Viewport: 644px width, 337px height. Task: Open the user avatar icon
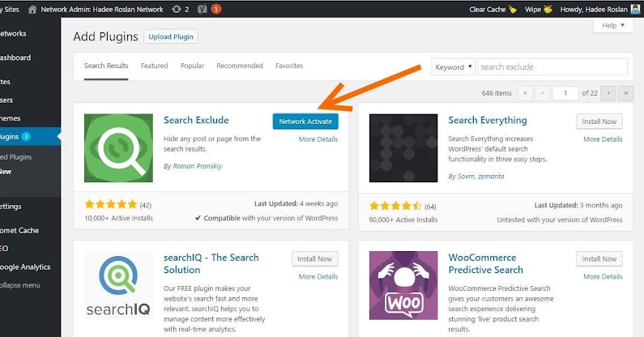click(x=635, y=9)
